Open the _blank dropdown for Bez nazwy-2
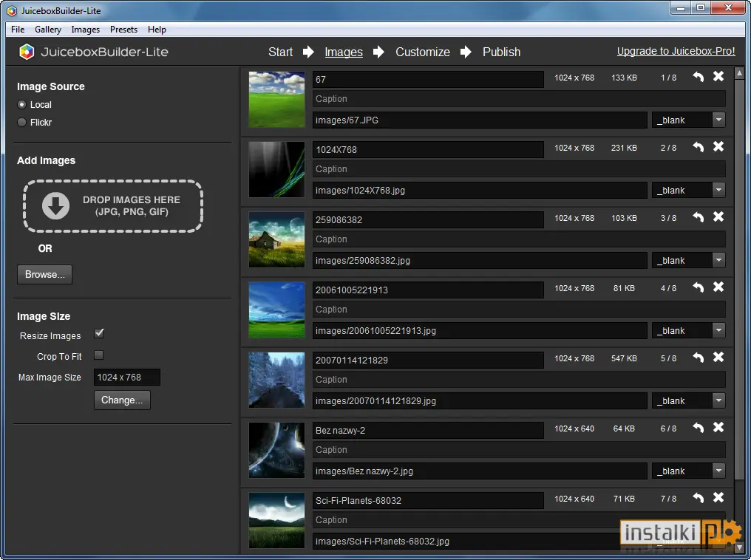The height and width of the screenshot is (560, 751). [718, 471]
